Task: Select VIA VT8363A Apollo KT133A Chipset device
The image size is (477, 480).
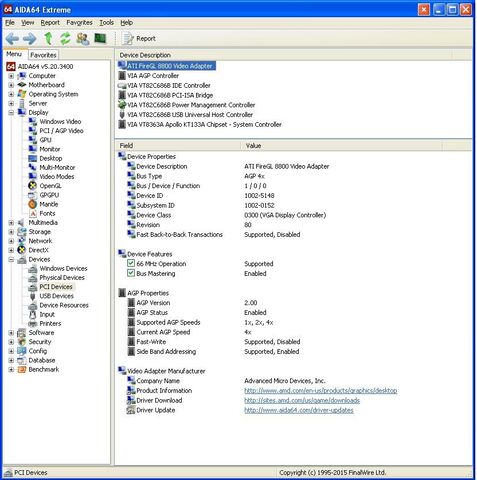Action: [x=204, y=124]
